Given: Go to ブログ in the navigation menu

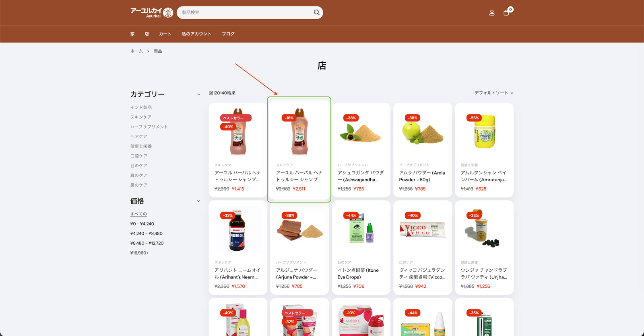Looking at the screenshot, I should point(228,34).
